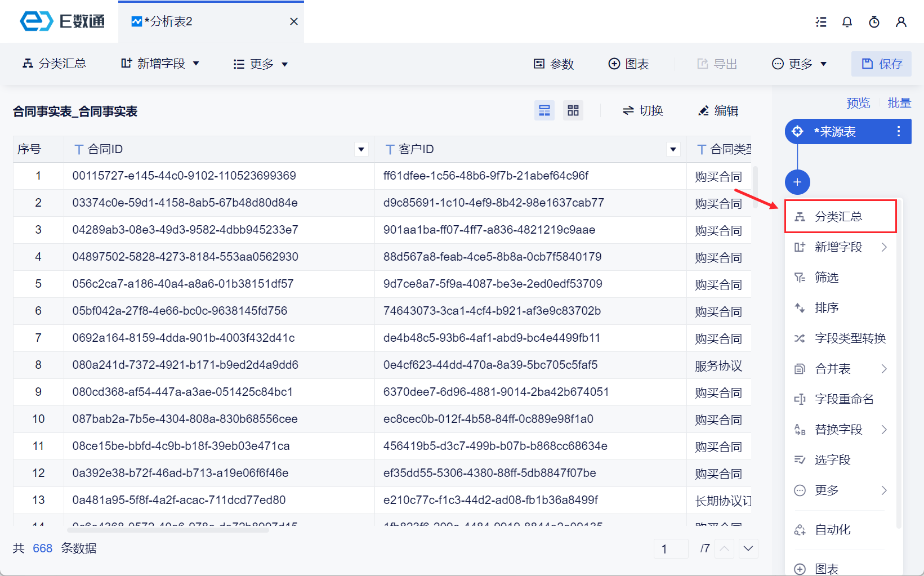Click the 668 record count
This screenshot has height=576, width=924.
[x=42, y=548]
